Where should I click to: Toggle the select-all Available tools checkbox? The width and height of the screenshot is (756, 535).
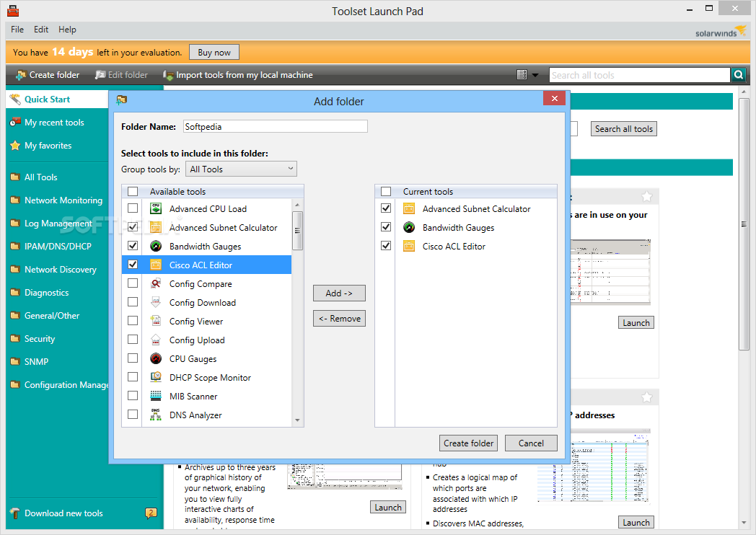[x=133, y=191]
